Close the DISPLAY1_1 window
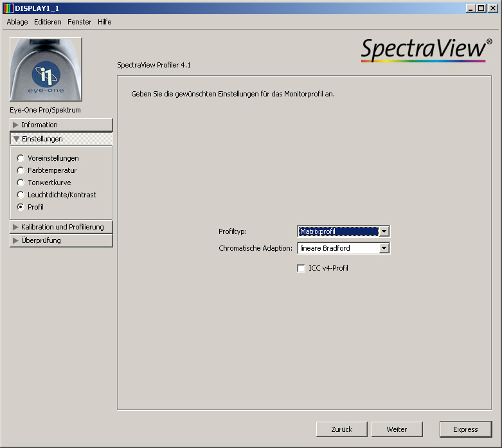This screenshot has height=448, width=502. (492, 8)
